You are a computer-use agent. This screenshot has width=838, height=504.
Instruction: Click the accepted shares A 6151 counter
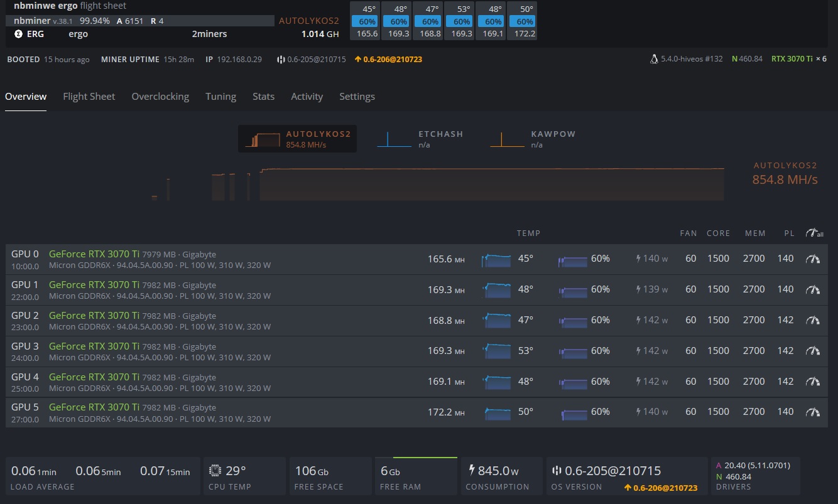tap(130, 21)
